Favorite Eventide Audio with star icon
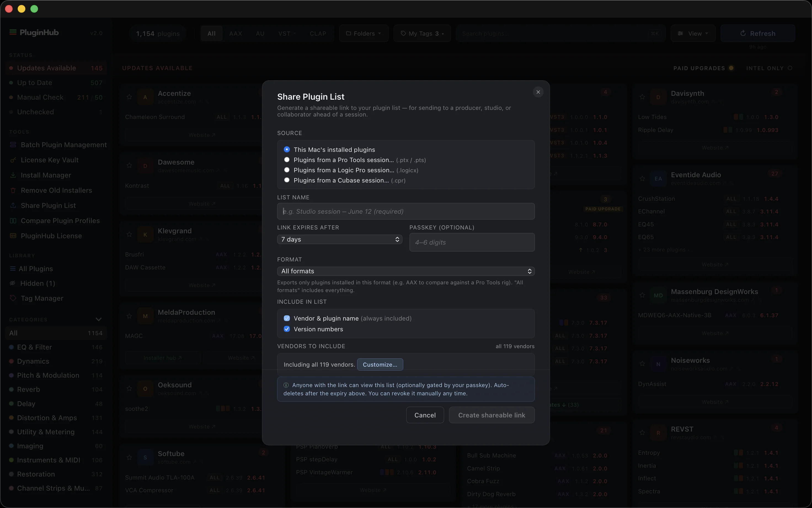 point(642,178)
